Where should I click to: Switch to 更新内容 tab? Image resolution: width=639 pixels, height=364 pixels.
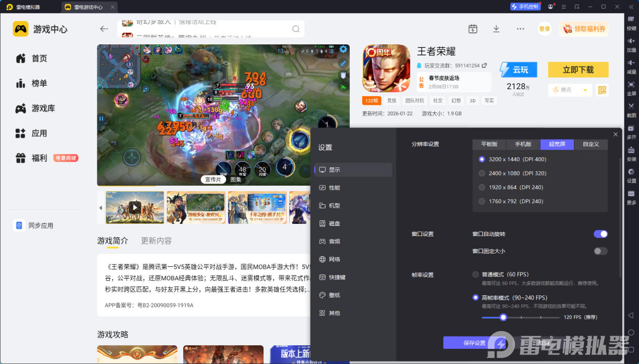(156, 241)
